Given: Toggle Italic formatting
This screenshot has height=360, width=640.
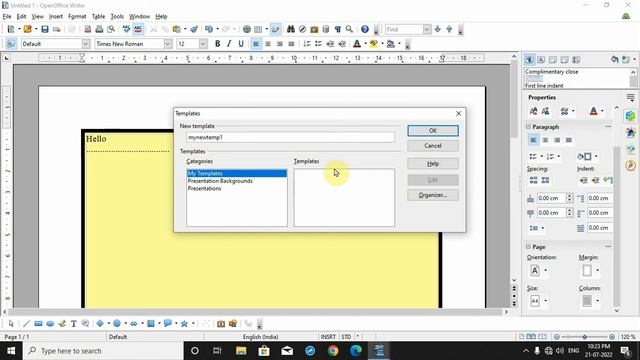Looking at the screenshot, I should point(229,44).
